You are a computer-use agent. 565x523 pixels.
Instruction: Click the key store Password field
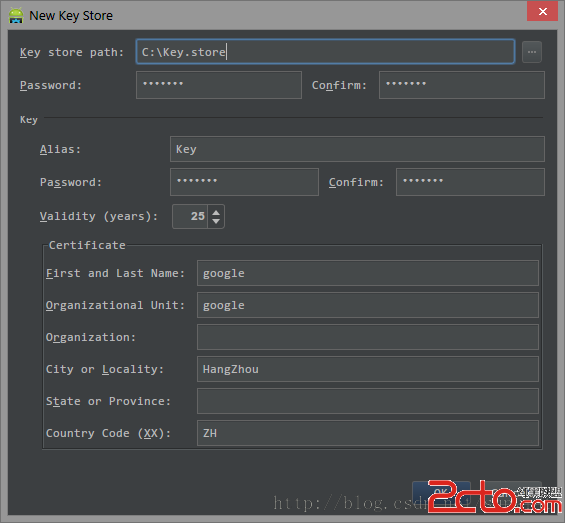coord(219,85)
